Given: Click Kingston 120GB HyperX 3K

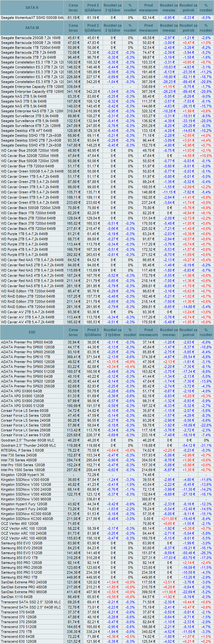Looking at the screenshot, I should (22, 475).
